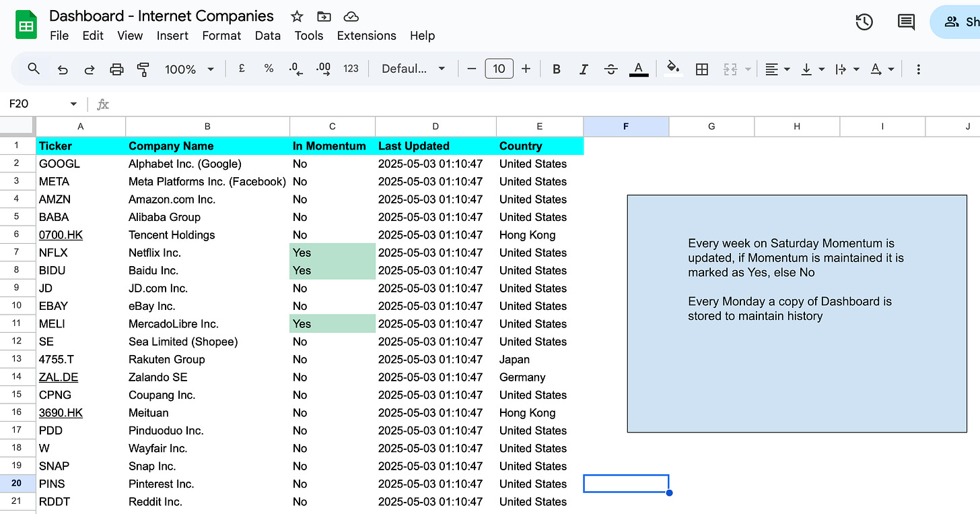Open horizontal align dropdown
Image resolution: width=980 pixels, height=514 pixels.
[778, 69]
